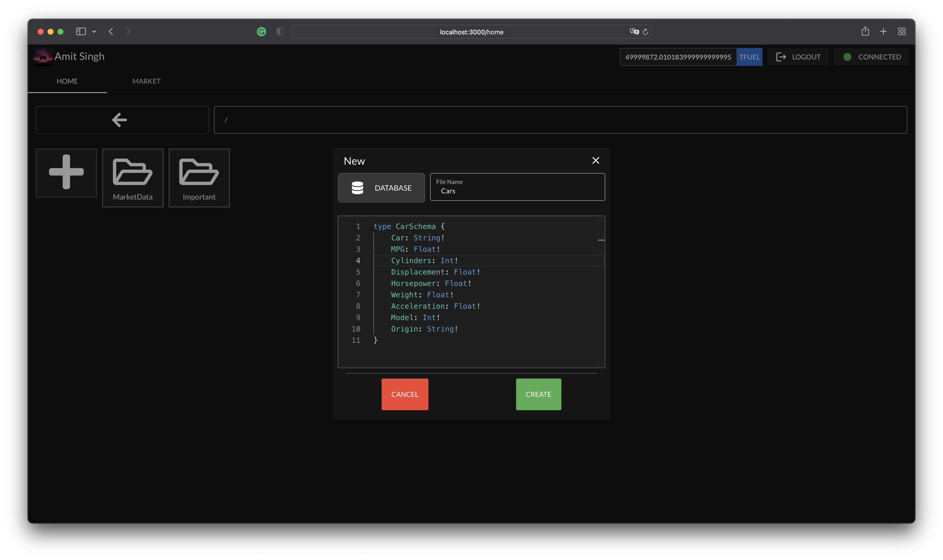Open Safari tab overview grid

[901, 32]
